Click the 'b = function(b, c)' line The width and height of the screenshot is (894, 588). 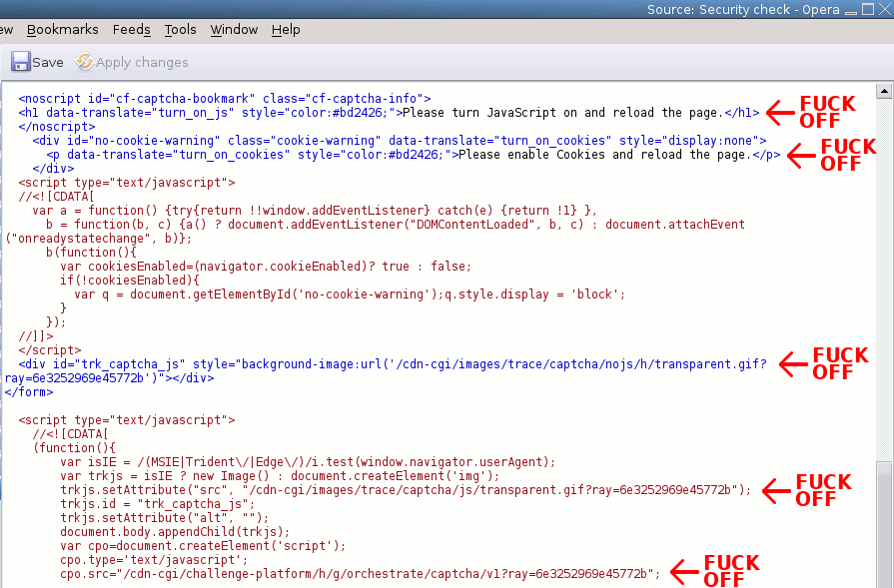tap(396, 225)
